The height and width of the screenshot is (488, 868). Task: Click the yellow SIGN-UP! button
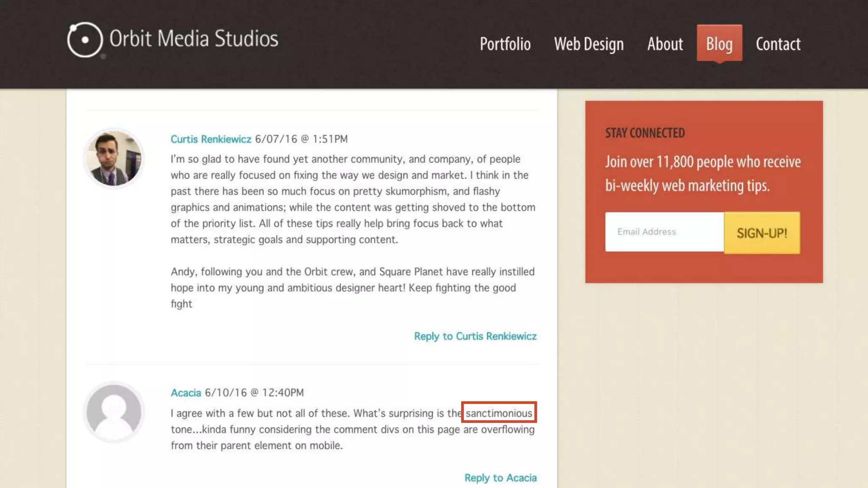(x=762, y=233)
